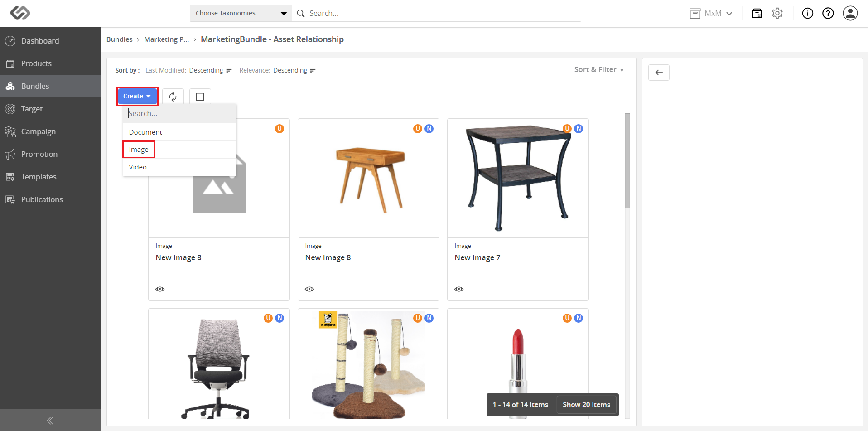868x431 pixels.
Task: Open the help question mark icon
Action: click(x=828, y=13)
